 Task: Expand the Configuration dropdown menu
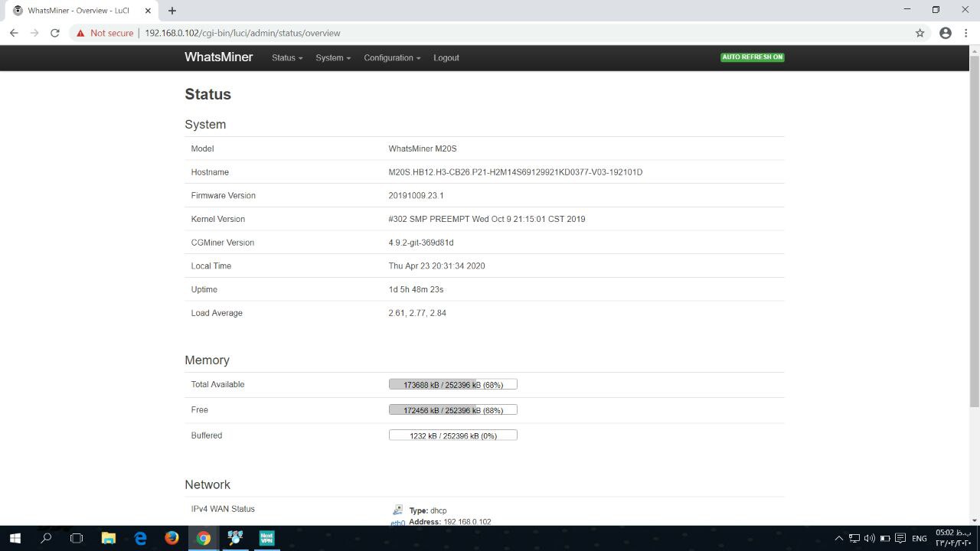tap(392, 57)
